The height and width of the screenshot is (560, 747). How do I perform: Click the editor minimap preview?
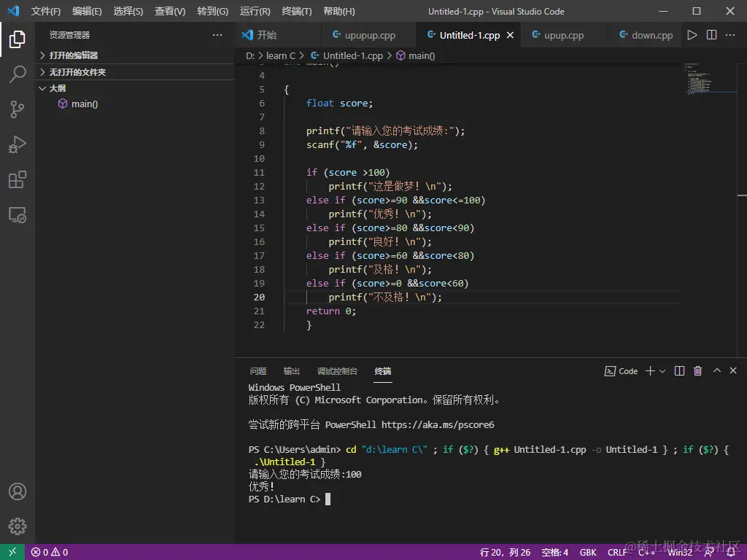[703, 80]
